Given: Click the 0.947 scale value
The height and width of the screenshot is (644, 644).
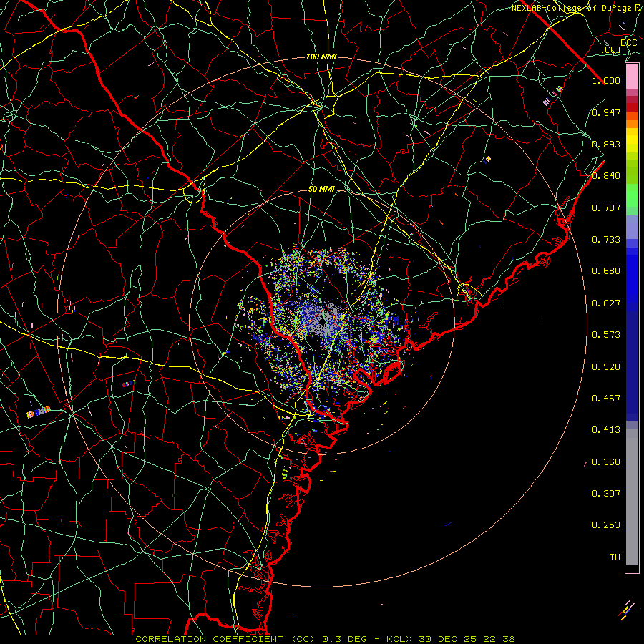Looking at the screenshot, I should tap(606, 112).
